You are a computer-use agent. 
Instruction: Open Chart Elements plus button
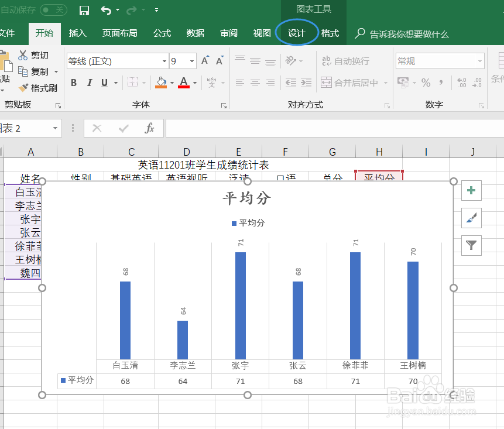tap(471, 191)
